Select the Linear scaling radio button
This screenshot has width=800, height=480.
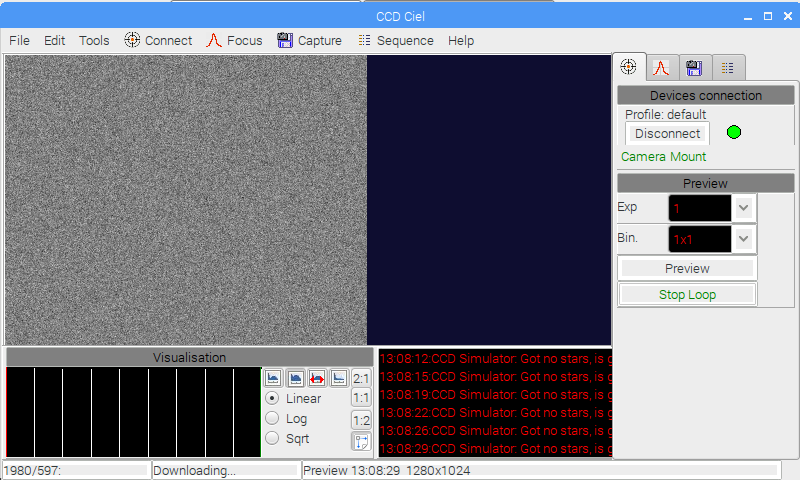(272, 398)
